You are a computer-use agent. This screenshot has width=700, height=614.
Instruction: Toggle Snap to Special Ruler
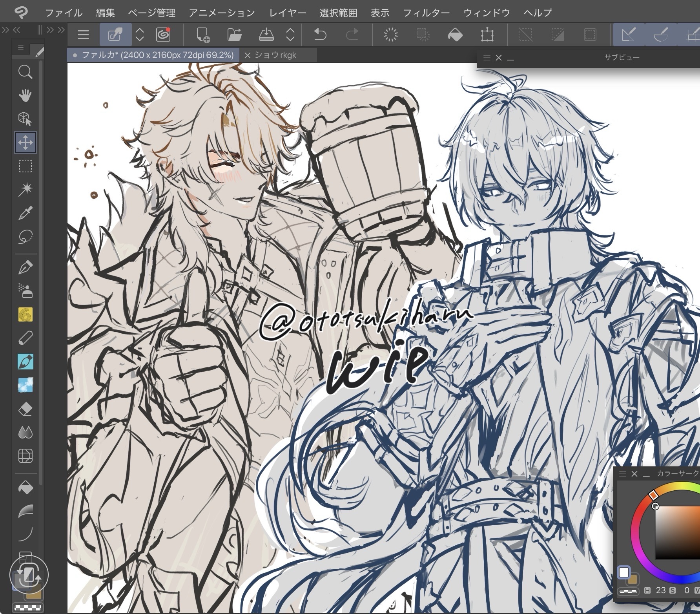661,35
